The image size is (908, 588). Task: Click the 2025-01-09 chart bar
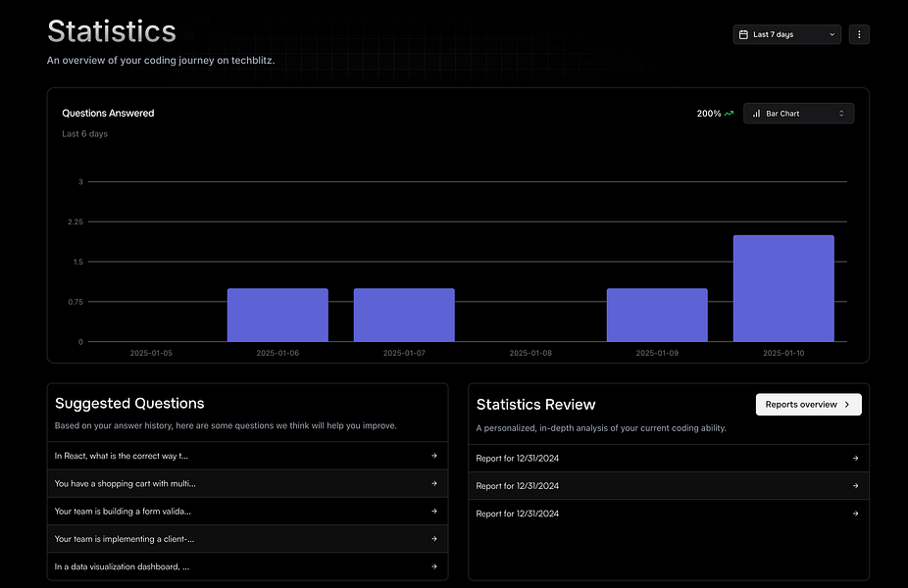pos(657,315)
